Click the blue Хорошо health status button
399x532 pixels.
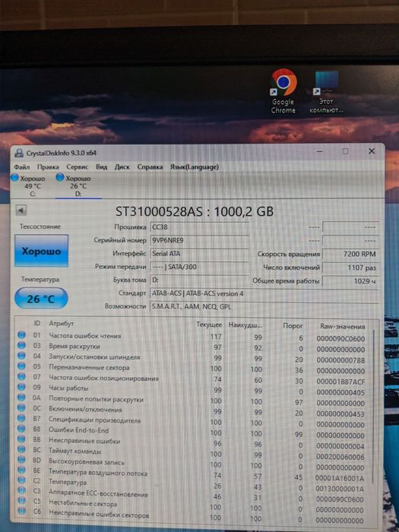click(x=41, y=251)
